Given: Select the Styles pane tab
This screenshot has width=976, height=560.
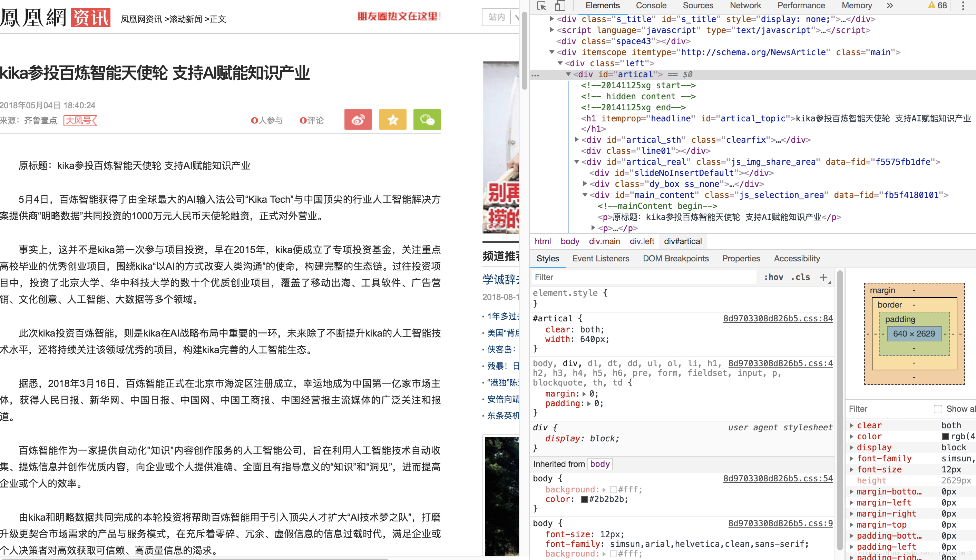Looking at the screenshot, I should [x=547, y=259].
